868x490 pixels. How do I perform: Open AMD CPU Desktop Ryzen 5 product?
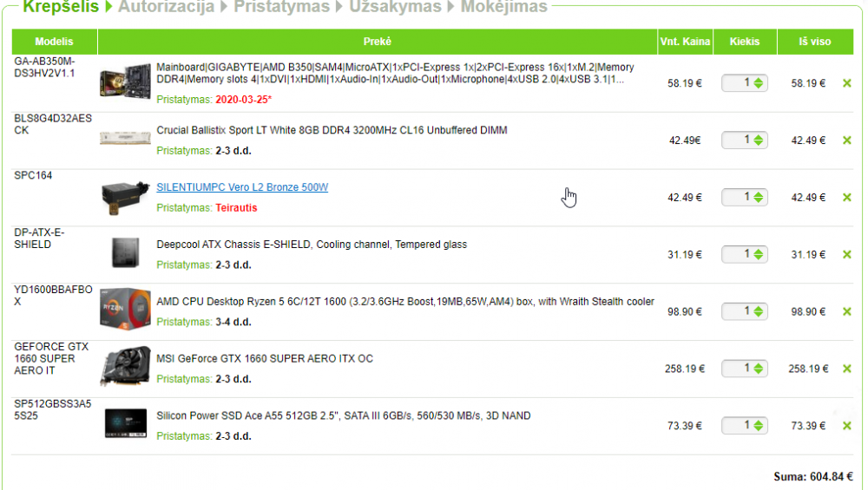405,302
